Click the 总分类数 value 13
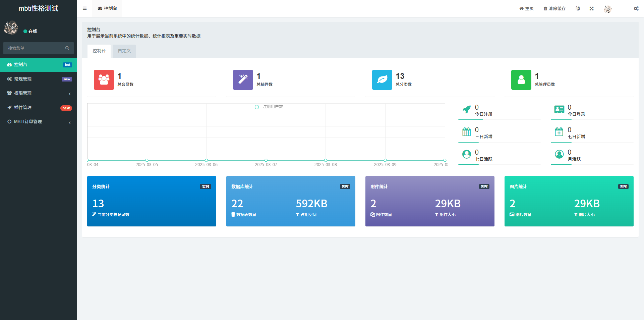Image resolution: width=644 pixels, height=320 pixels. (x=400, y=76)
